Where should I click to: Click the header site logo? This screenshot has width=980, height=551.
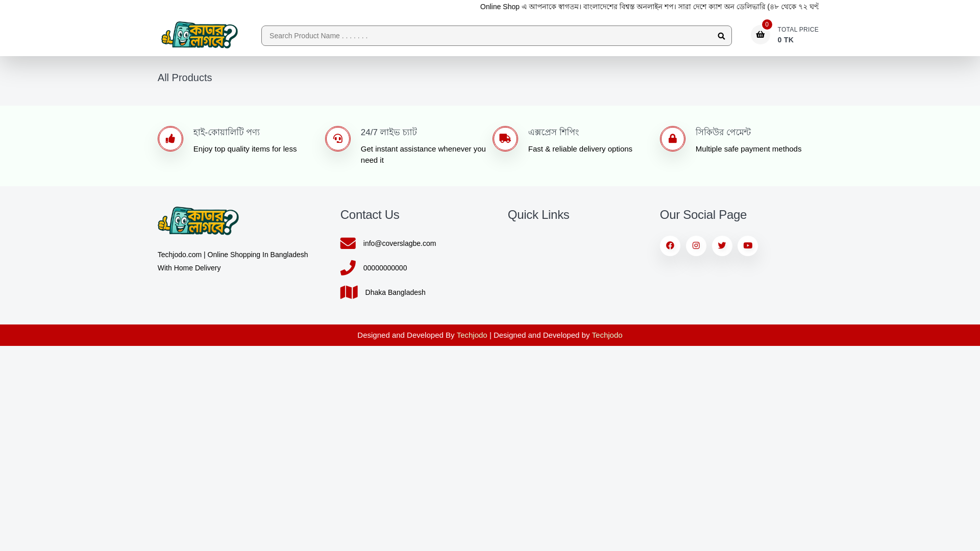[200, 35]
